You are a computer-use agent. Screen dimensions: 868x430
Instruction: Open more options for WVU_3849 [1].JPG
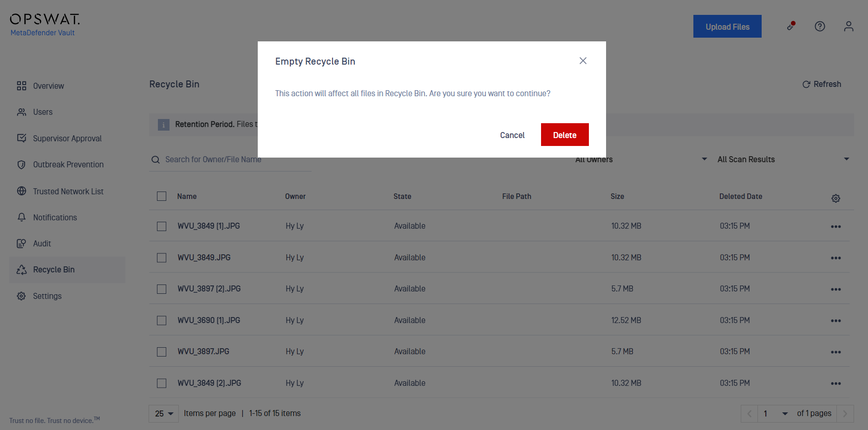pos(835,226)
